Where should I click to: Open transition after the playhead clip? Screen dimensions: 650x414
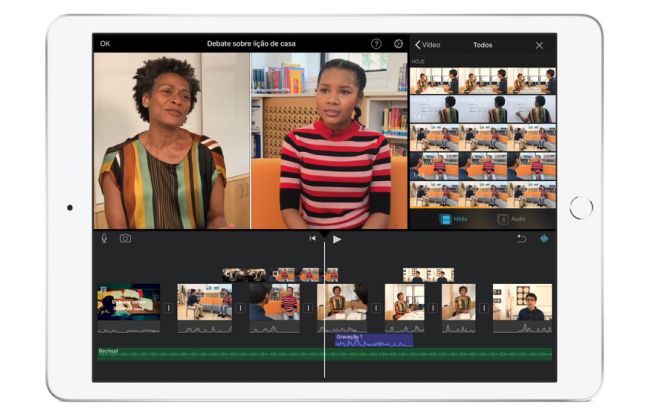point(376,308)
